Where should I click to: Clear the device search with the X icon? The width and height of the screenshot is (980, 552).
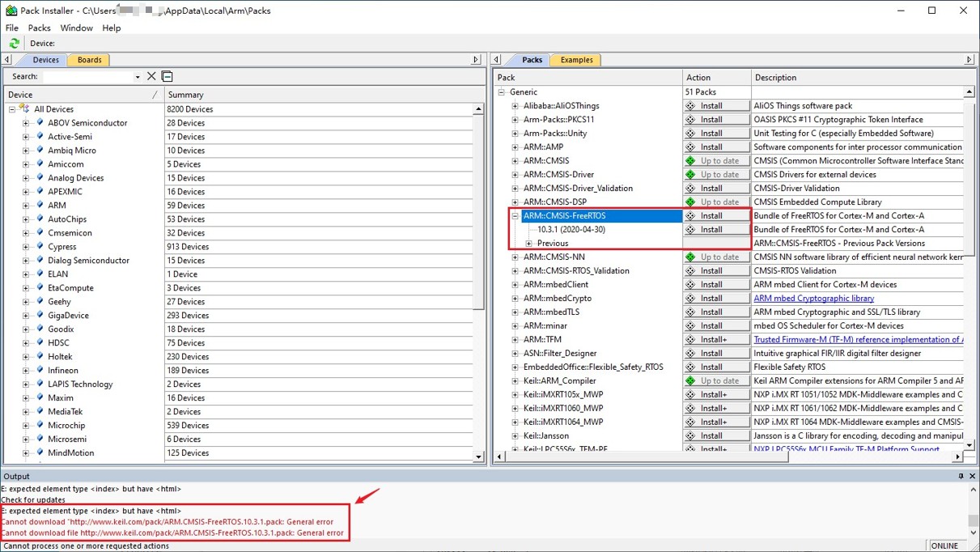coord(151,76)
